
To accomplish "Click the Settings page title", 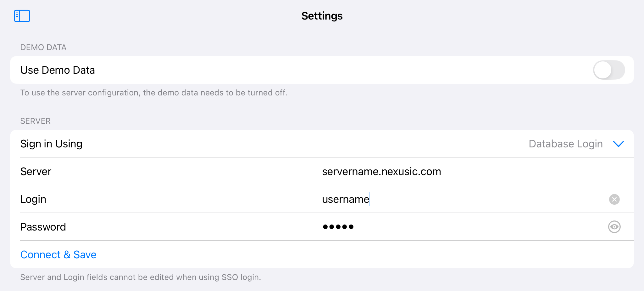I will 322,16.
